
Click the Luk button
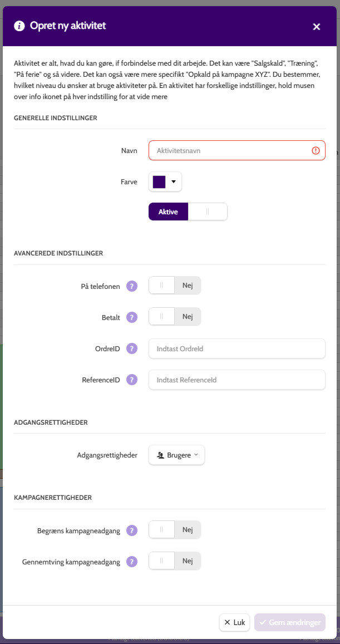tap(234, 622)
